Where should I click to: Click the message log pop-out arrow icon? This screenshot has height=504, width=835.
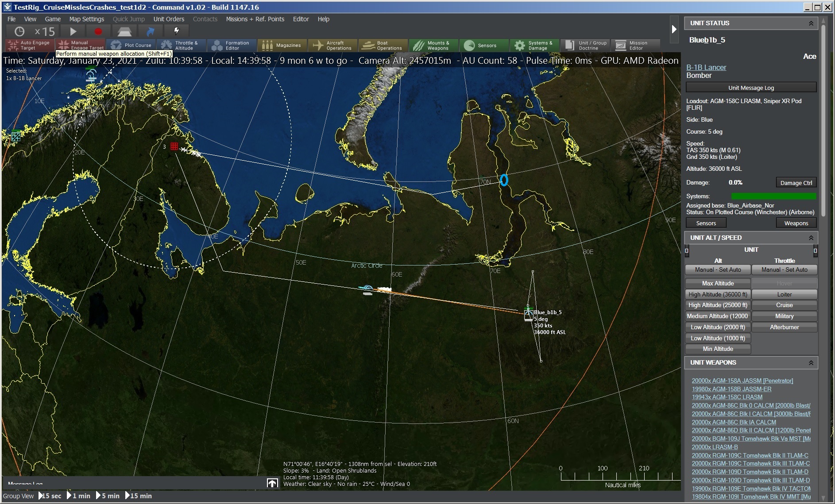tap(272, 483)
